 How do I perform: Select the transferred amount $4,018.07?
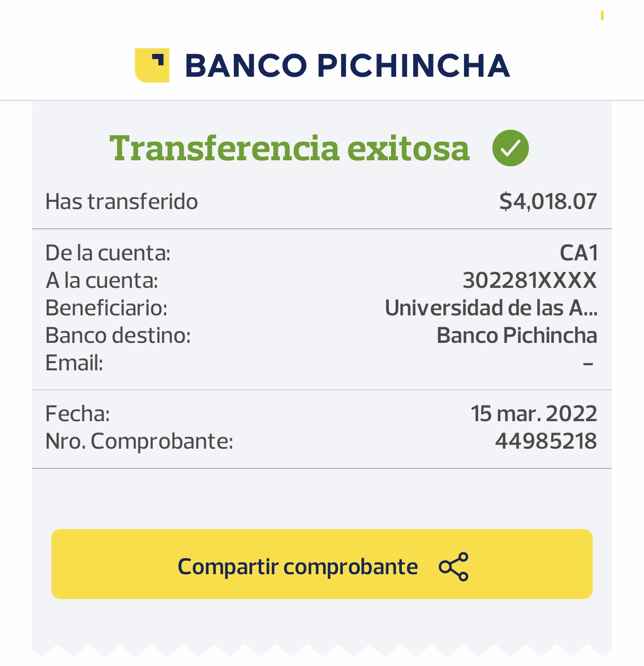[548, 201]
